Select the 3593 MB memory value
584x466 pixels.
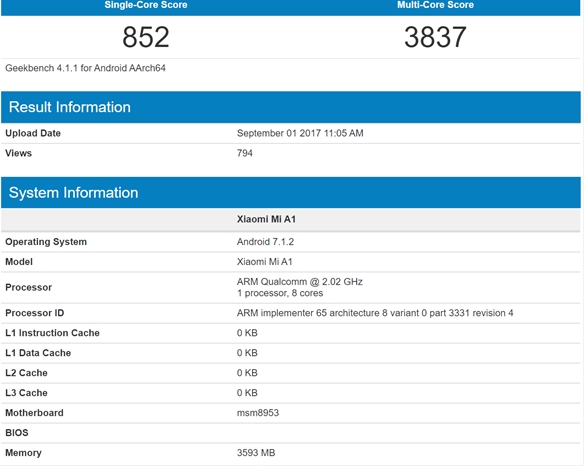tap(256, 453)
